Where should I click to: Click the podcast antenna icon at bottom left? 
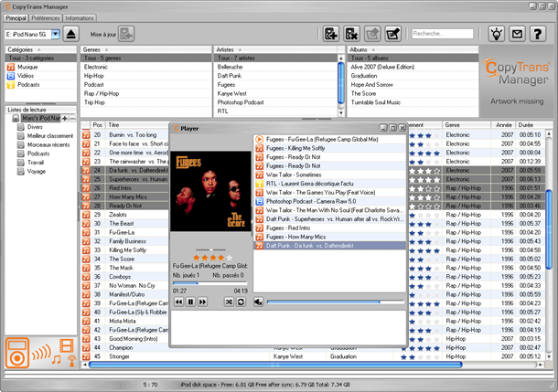point(72,361)
